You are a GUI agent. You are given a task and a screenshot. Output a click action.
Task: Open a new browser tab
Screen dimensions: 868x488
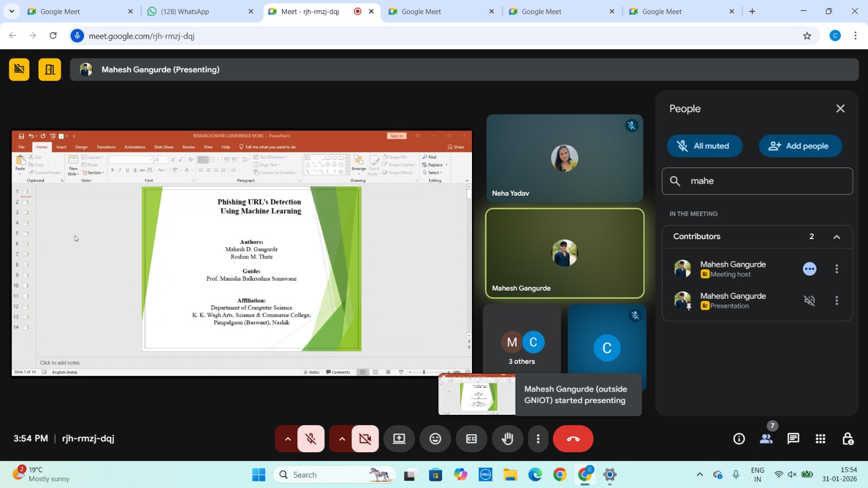pyautogui.click(x=752, y=11)
